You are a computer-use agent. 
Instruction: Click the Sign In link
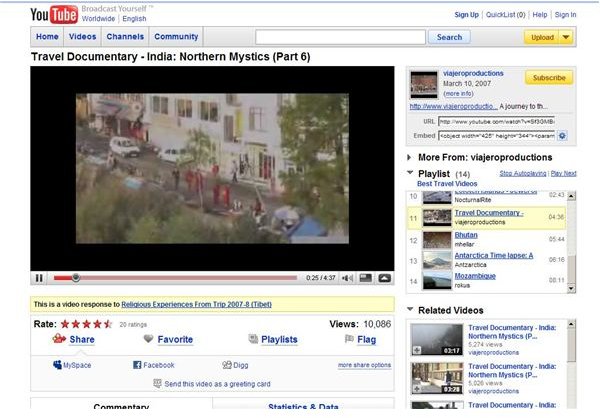pyautogui.click(x=565, y=15)
